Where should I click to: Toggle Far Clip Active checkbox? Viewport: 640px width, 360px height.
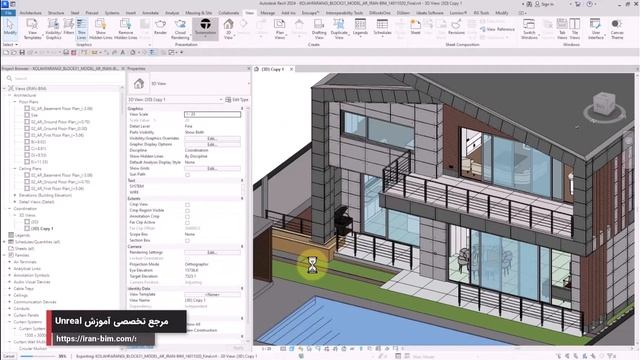187,222
